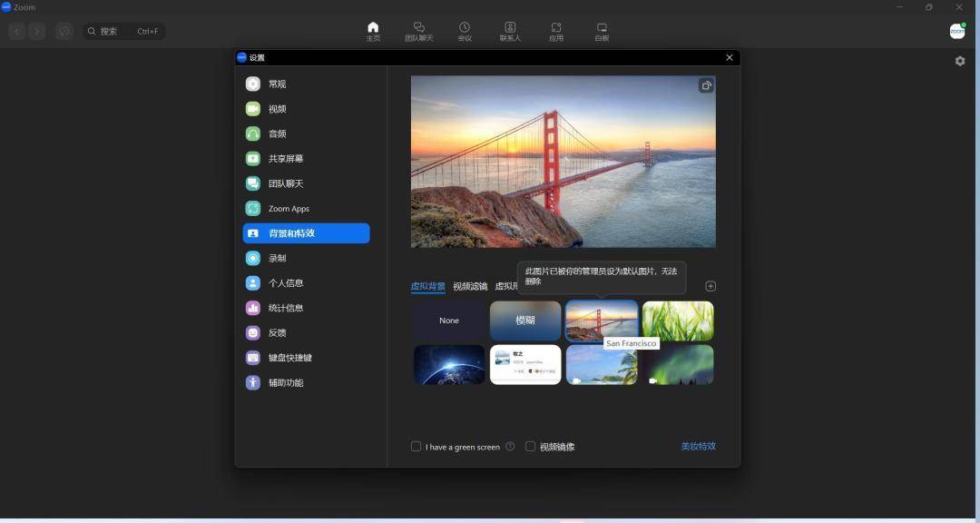Add a new virtual background image
This screenshot has height=523, width=980.
coord(710,285)
